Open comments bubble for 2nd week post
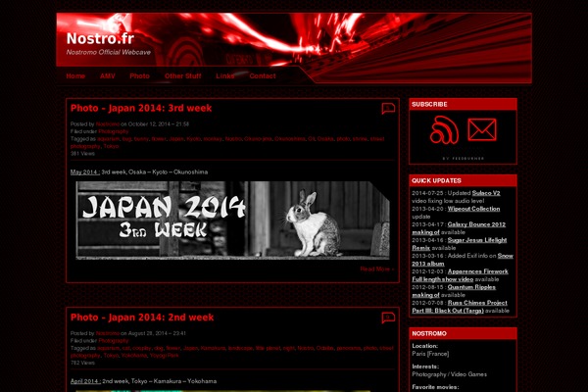Viewport: 588px width, 392px height. 388,318
